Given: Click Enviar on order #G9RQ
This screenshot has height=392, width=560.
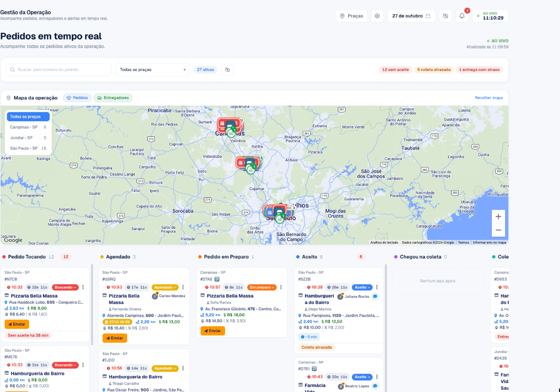Looking at the screenshot, I should (115, 338).
